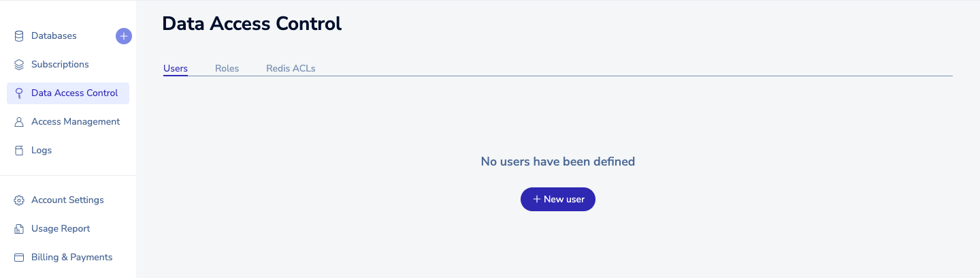Select the Databases text label
The image size is (980, 278).
pos(54,36)
